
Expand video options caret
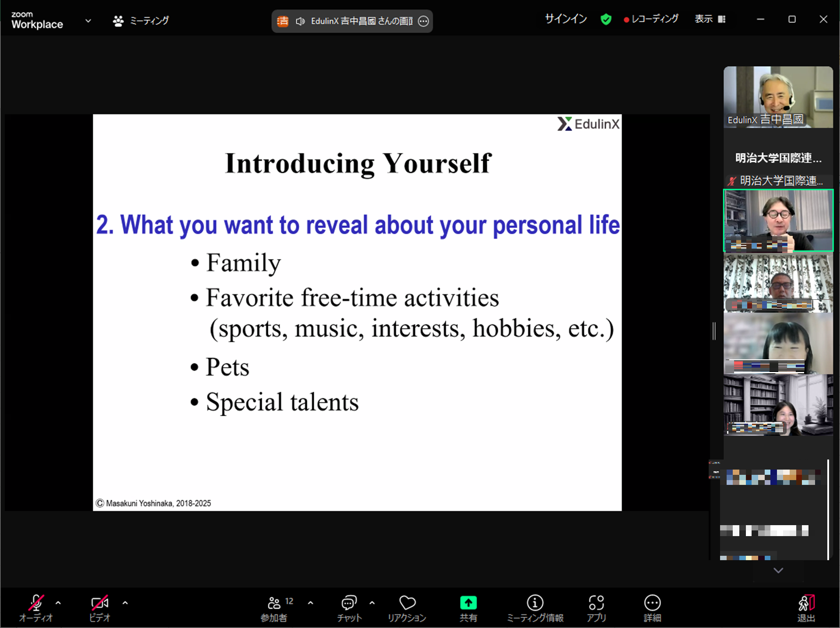[125, 603]
